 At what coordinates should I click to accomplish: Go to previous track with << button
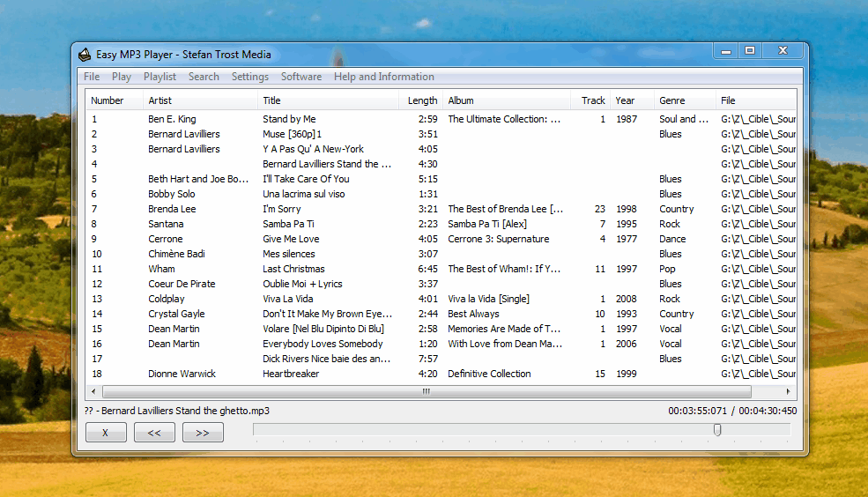(154, 433)
